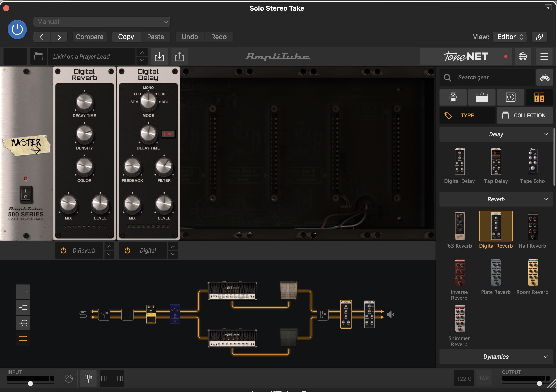Click the yellow Overdrive pedal in chain
Viewport: 557px width, 392px height.
(151, 314)
